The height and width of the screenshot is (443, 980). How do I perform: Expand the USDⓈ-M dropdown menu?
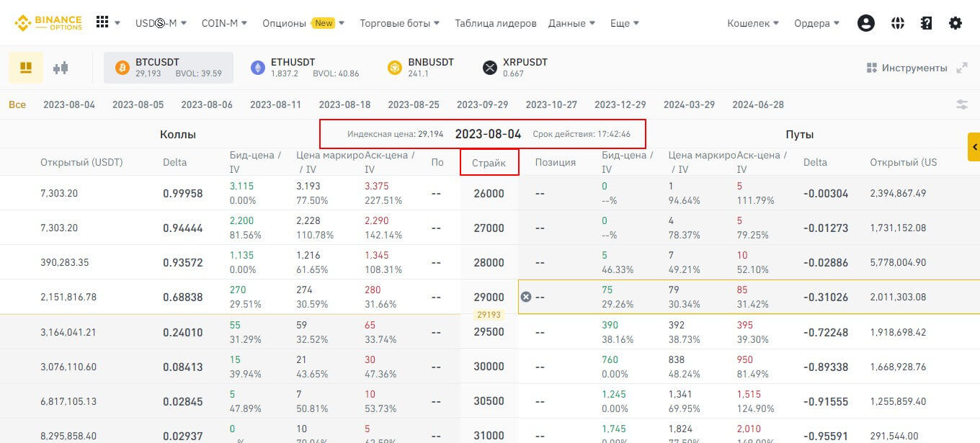(x=161, y=23)
